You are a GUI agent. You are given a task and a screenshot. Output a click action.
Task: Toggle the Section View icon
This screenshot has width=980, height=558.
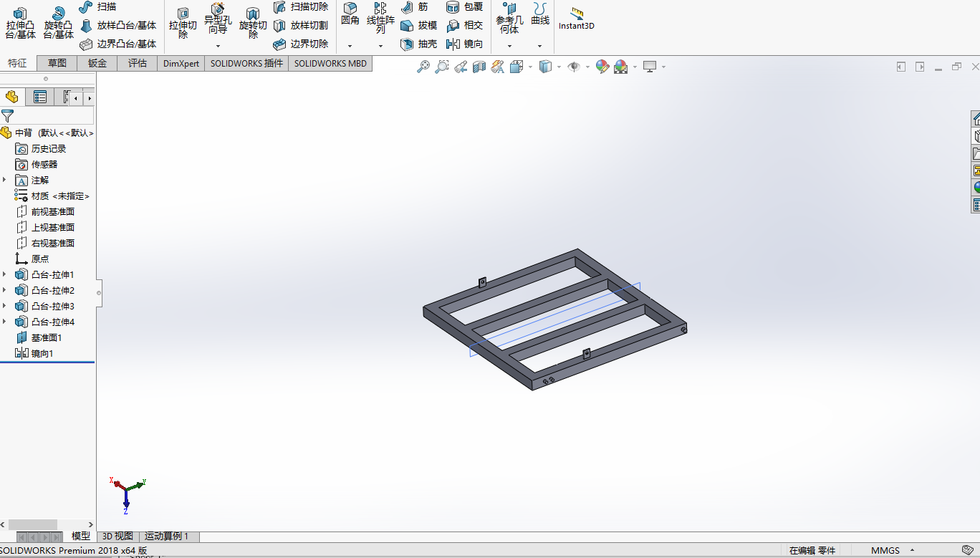[479, 67]
